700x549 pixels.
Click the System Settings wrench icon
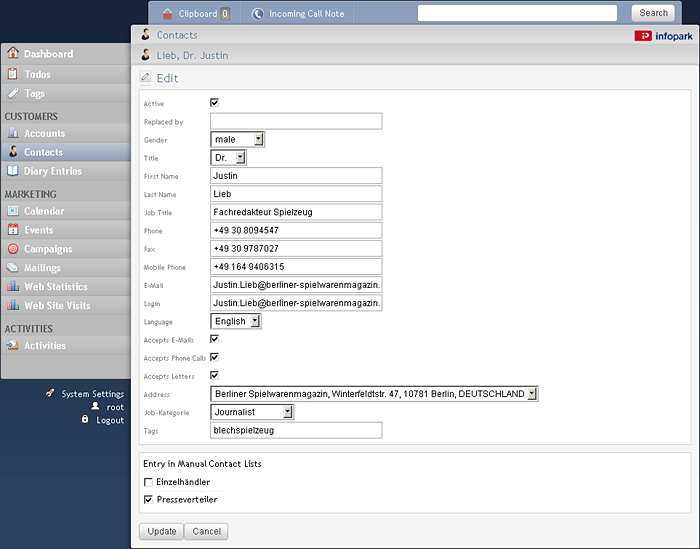tap(50, 393)
